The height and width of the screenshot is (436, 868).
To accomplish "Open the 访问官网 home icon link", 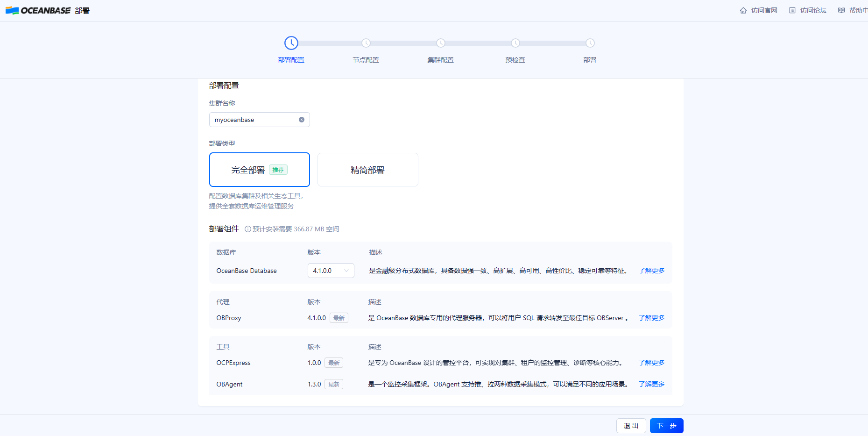I will coord(743,10).
